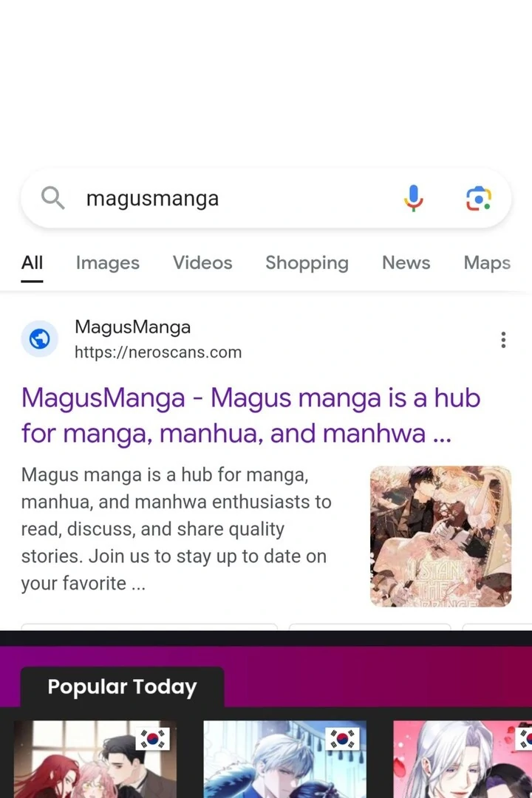This screenshot has width=532, height=798.
Task: Click the MagusManga globe favicon
Action: point(39,338)
